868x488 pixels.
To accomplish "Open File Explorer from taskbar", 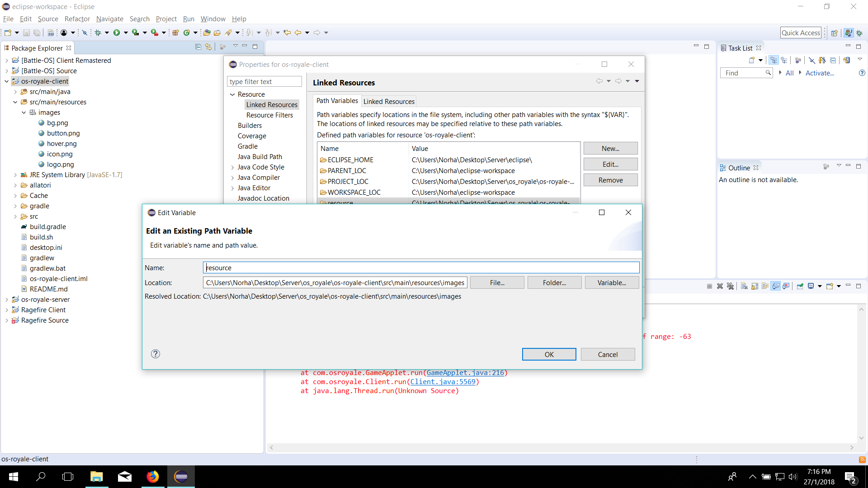I will (96, 477).
